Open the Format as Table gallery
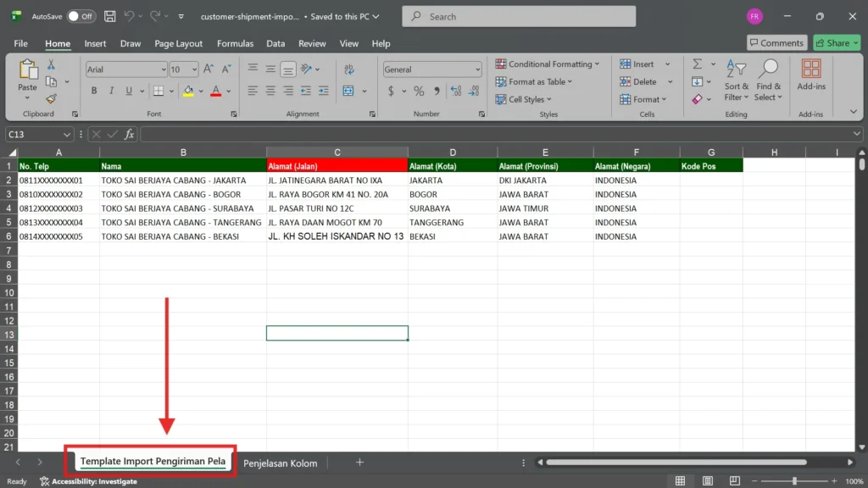Image resolution: width=868 pixels, height=488 pixels. (x=534, y=82)
